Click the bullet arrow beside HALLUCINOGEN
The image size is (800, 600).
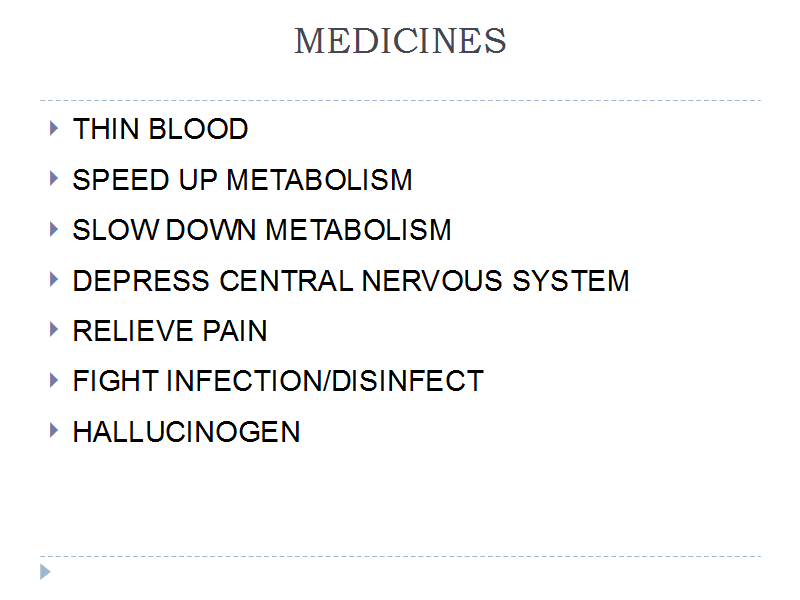tap(54, 431)
